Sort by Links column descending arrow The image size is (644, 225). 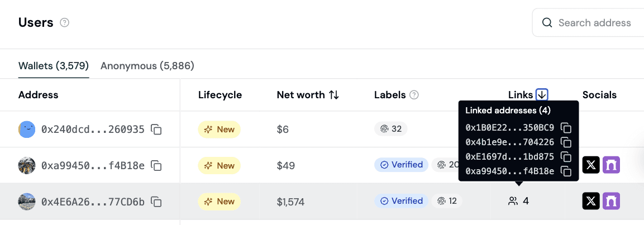542,95
